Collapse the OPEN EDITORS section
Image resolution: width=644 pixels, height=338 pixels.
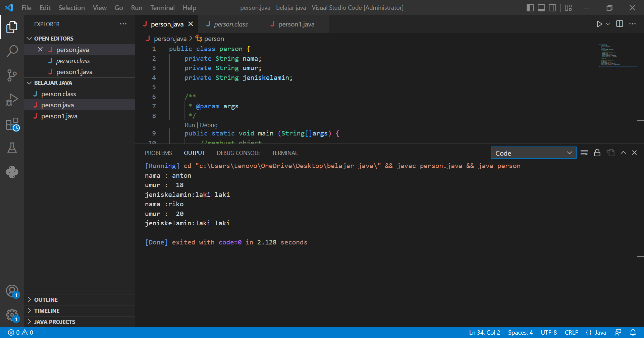[29, 38]
